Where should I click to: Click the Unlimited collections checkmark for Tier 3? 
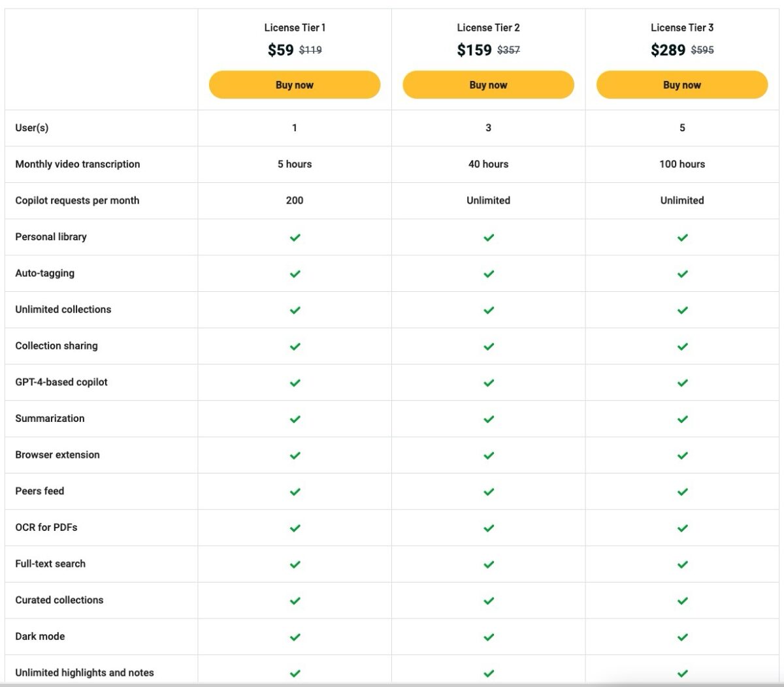(x=681, y=310)
